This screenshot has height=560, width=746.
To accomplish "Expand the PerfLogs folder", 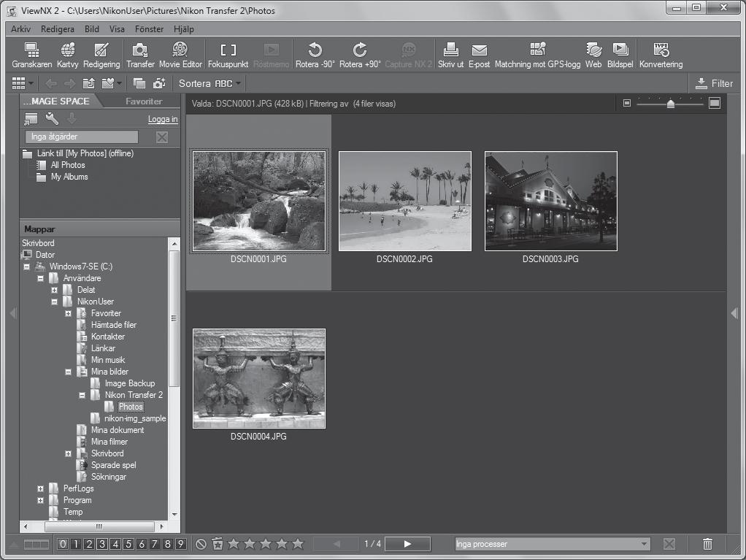I will pyautogui.click(x=40, y=488).
